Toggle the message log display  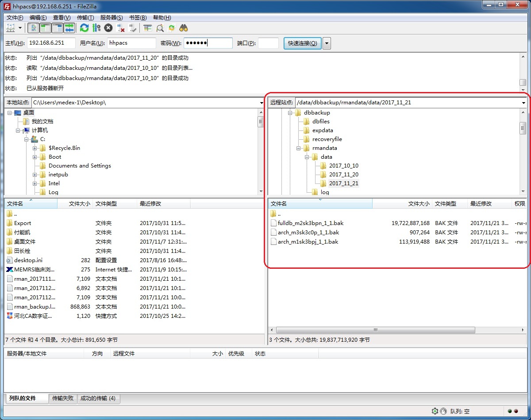pos(33,28)
